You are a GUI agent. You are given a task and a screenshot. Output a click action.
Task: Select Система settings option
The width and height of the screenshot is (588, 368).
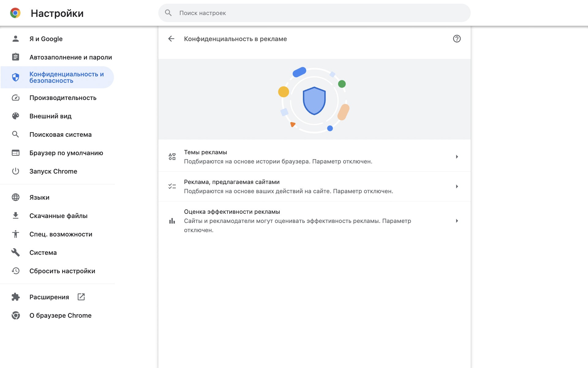click(x=43, y=252)
